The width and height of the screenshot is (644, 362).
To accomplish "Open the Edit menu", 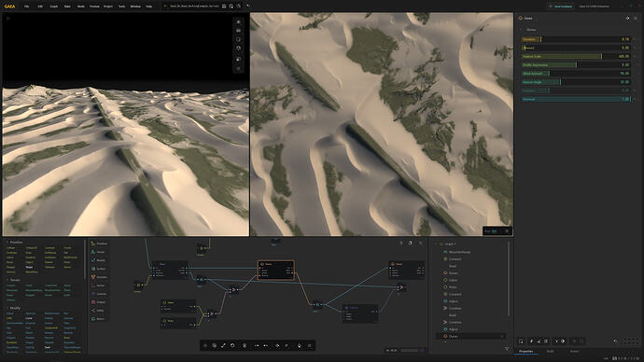I will [x=40, y=7].
